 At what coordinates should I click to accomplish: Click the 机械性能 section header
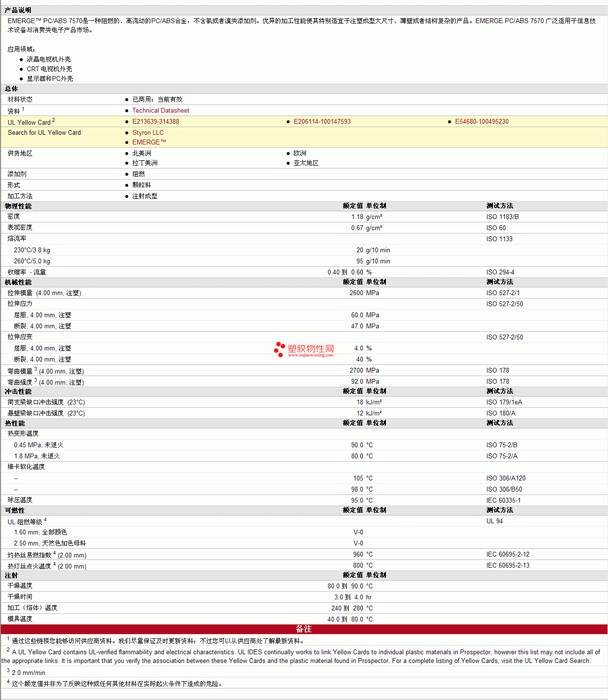click(x=18, y=282)
